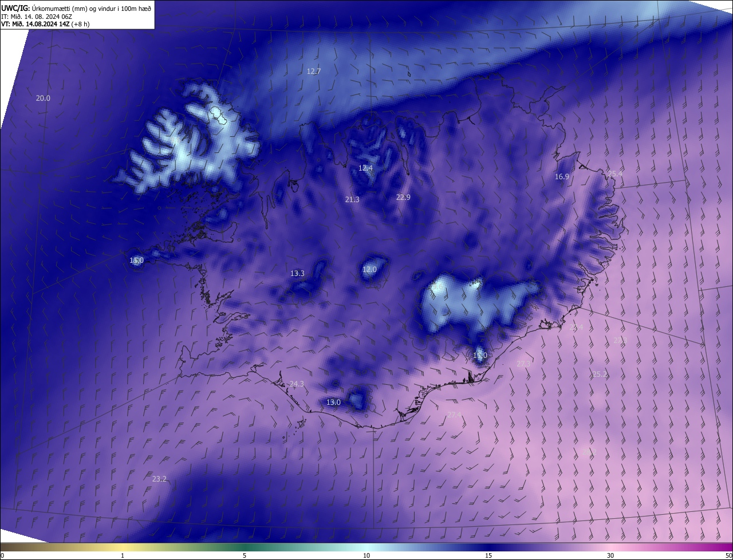Screen dimensions: 733x560
Task: Click the 'VT: Mið. 14.08.2024 14Z (+8 h)' line
Action: point(45,24)
